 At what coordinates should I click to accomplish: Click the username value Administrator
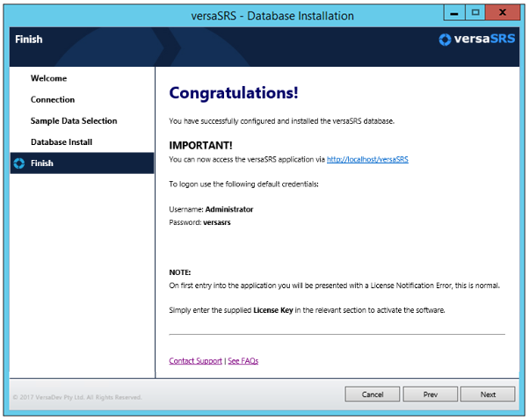(x=229, y=209)
